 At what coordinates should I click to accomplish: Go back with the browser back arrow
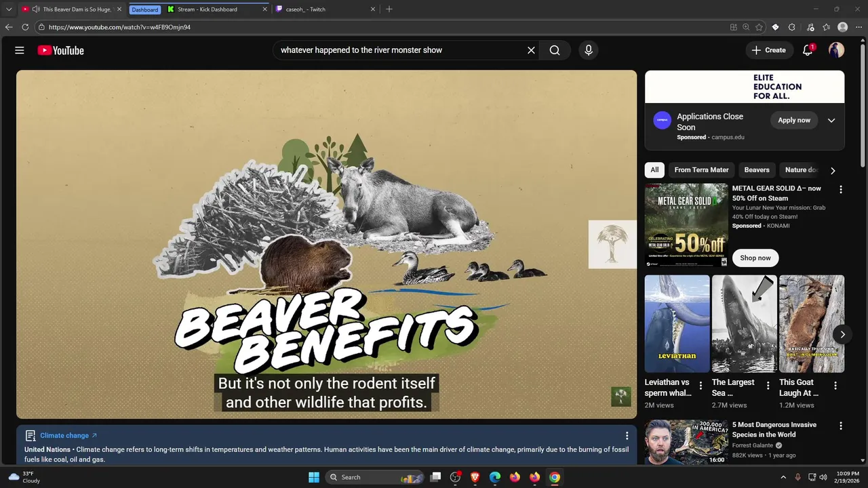tap(9, 27)
